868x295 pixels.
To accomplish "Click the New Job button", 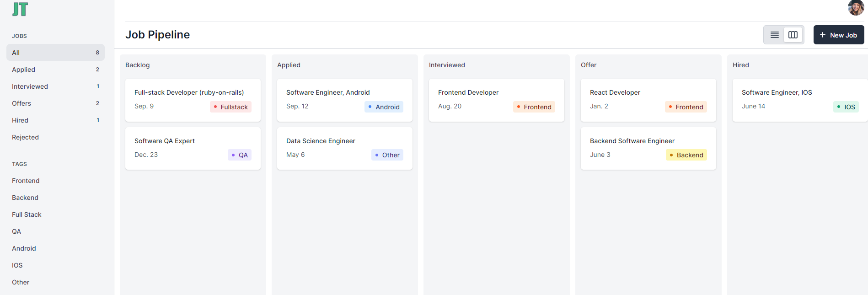I will (x=838, y=35).
